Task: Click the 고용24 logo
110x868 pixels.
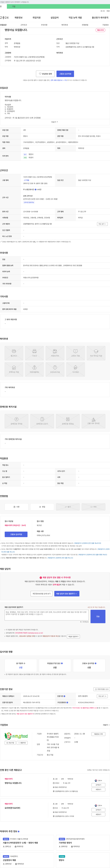Action: (x=4, y=18)
